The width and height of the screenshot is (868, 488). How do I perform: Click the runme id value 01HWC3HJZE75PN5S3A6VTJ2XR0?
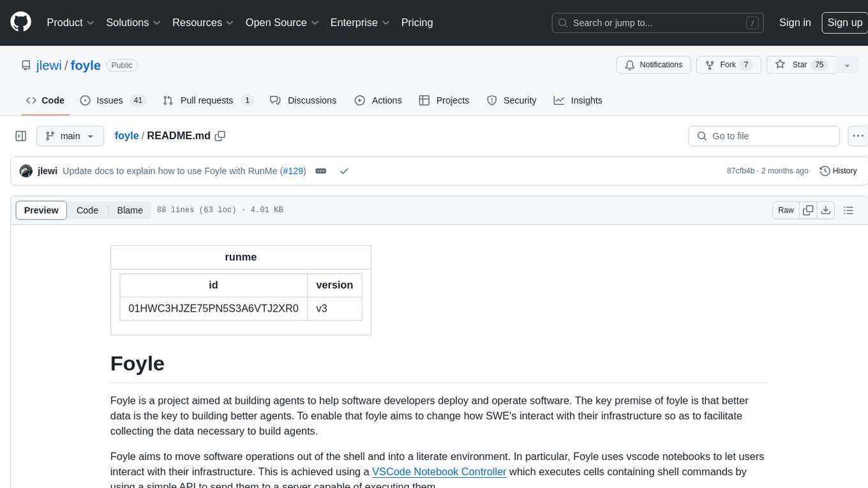tap(213, 309)
